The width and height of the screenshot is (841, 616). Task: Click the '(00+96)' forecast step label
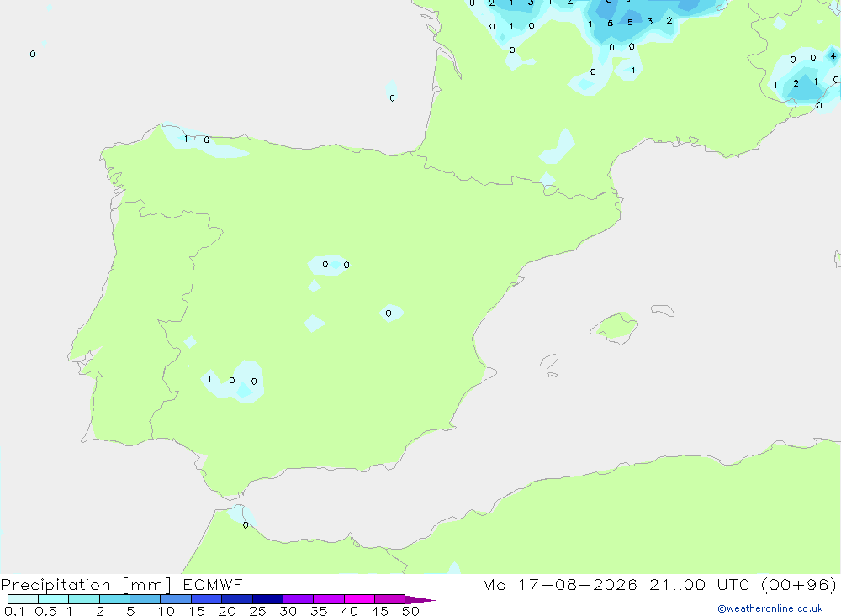point(799,584)
